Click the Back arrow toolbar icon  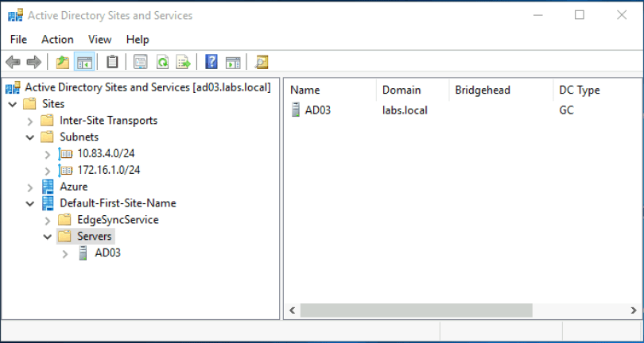[x=13, y=62]
